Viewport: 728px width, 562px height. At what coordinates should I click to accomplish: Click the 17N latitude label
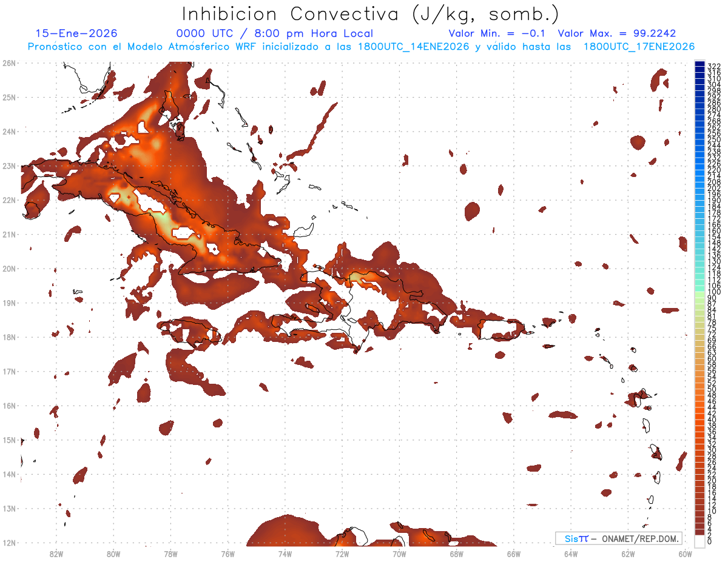click(8, 371)
